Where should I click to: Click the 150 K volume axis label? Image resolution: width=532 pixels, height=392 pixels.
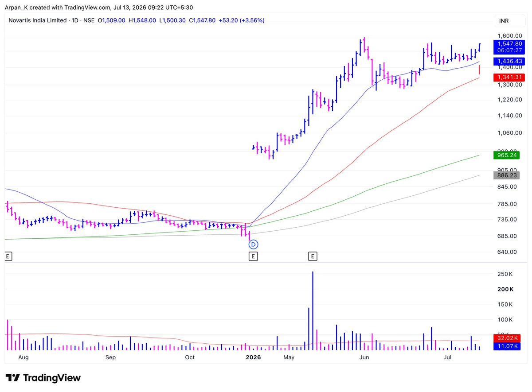click(x=505, y=304)
